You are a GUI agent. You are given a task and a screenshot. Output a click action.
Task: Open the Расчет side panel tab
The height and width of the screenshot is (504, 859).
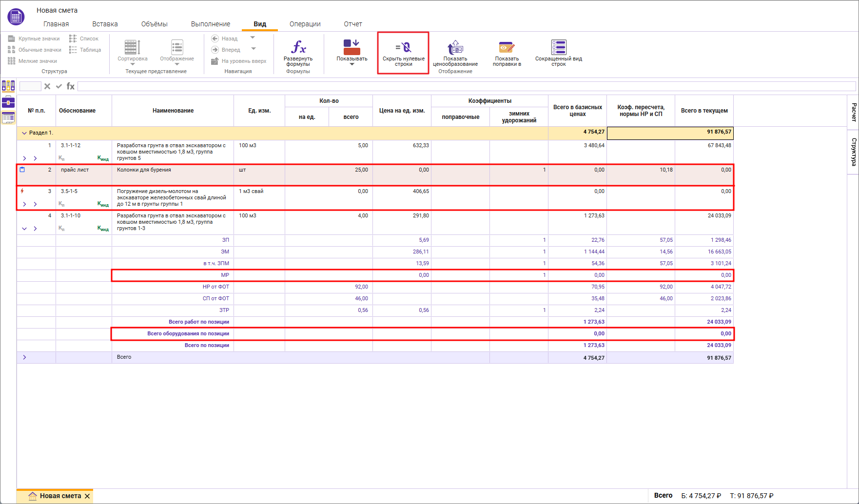pyautogui.click(x=854, y=112)
